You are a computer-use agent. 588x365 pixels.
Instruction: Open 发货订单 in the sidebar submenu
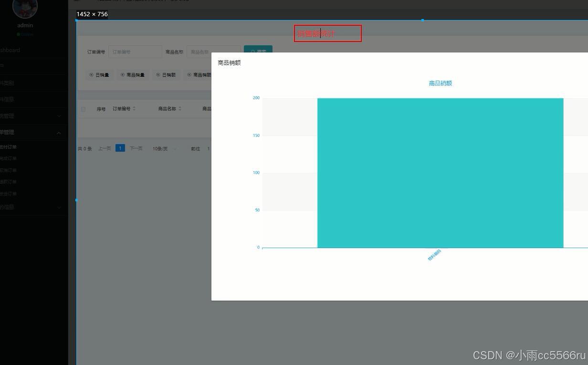click(x=8, y=194)
